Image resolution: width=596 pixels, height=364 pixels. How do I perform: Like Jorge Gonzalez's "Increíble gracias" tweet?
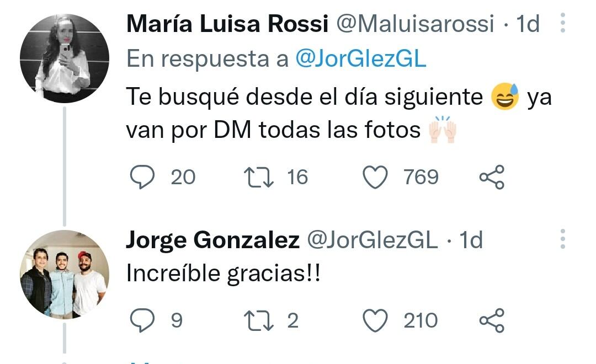(375, 320)
